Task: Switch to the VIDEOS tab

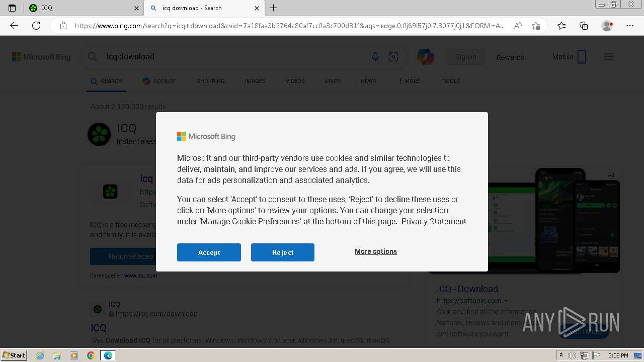Action: pos(295,81)
